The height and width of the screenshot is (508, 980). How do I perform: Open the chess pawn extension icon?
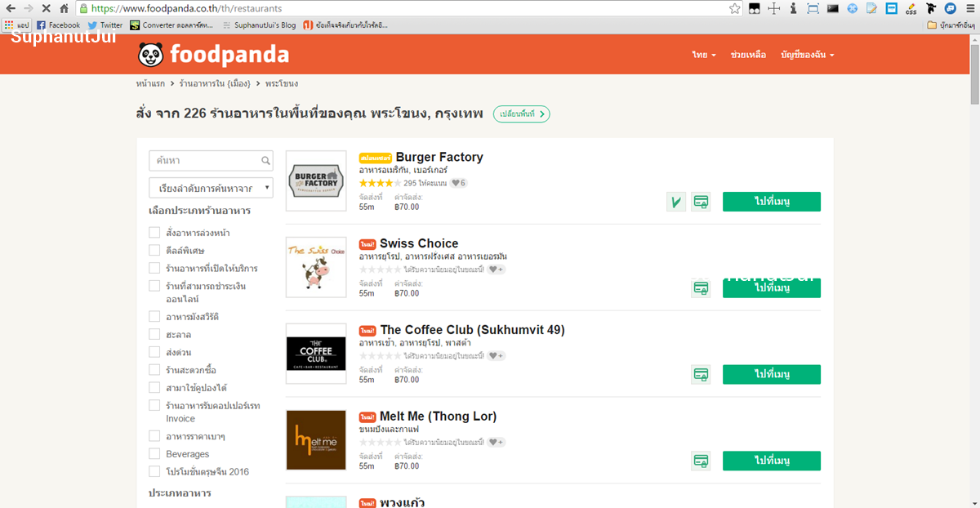point(793,8)
